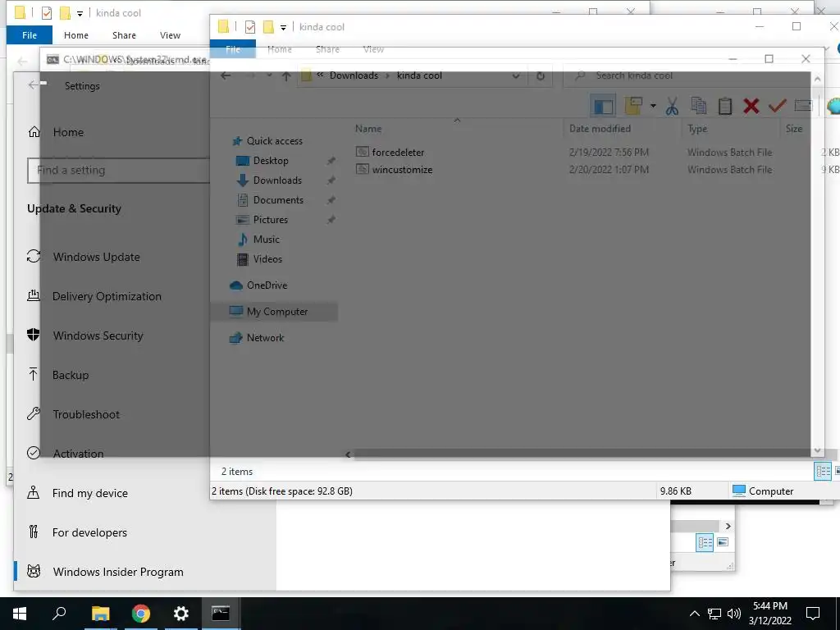Open Home tab of front Explorer window

(279, 49)
